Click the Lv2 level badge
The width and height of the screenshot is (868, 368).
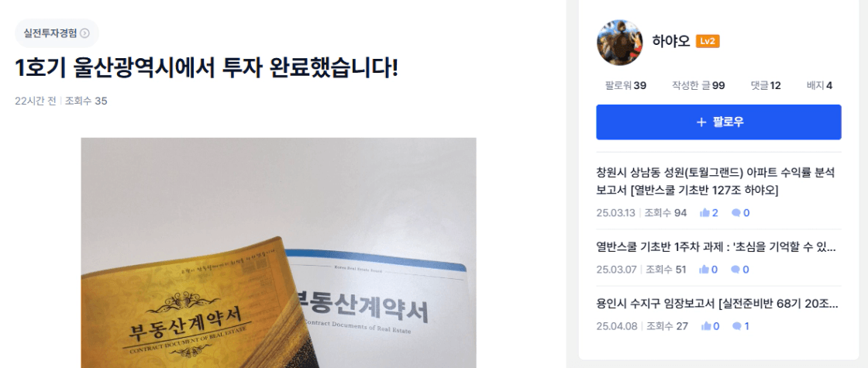(x=708, y=42)
